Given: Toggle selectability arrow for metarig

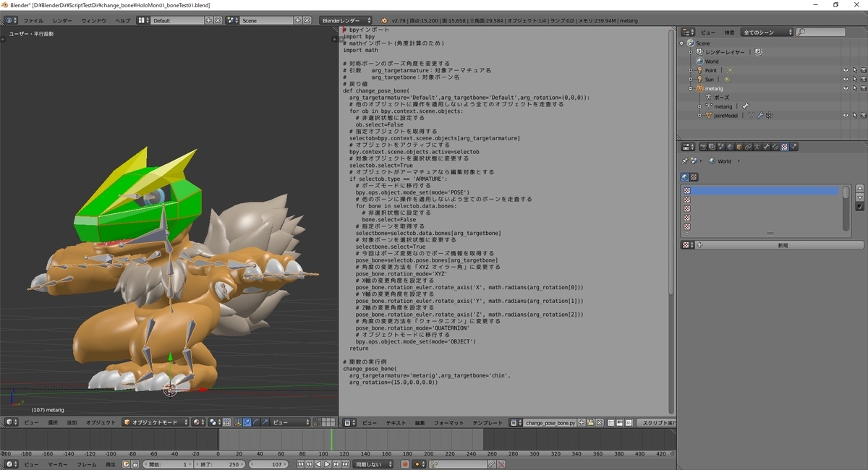Looking at the screenshot, I should pos(855,88).
